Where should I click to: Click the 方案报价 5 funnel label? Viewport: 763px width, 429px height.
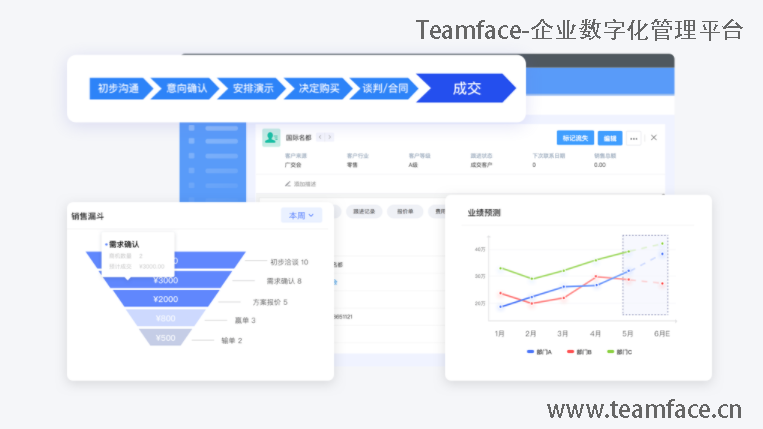point(270,302)
